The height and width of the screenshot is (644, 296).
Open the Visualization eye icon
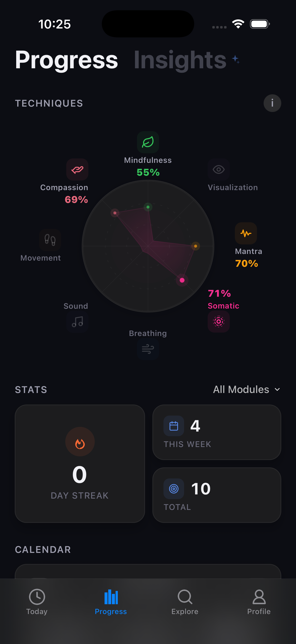219,170
